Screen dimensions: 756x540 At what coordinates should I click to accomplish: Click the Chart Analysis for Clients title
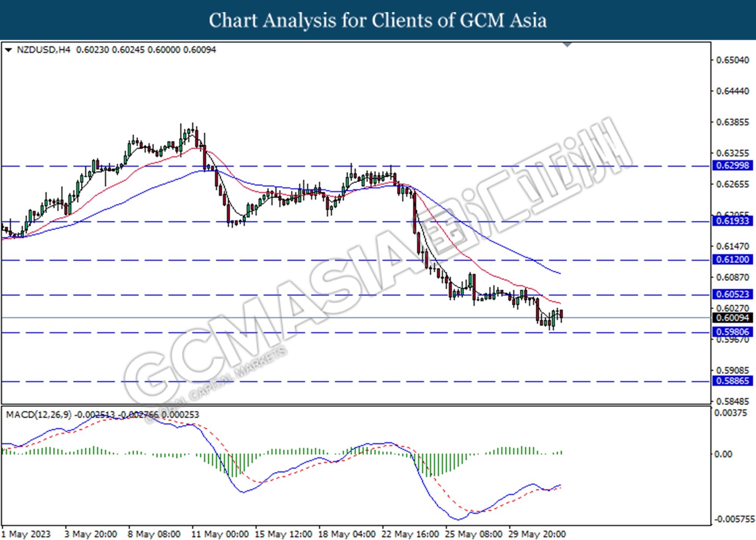pos(378,20)
